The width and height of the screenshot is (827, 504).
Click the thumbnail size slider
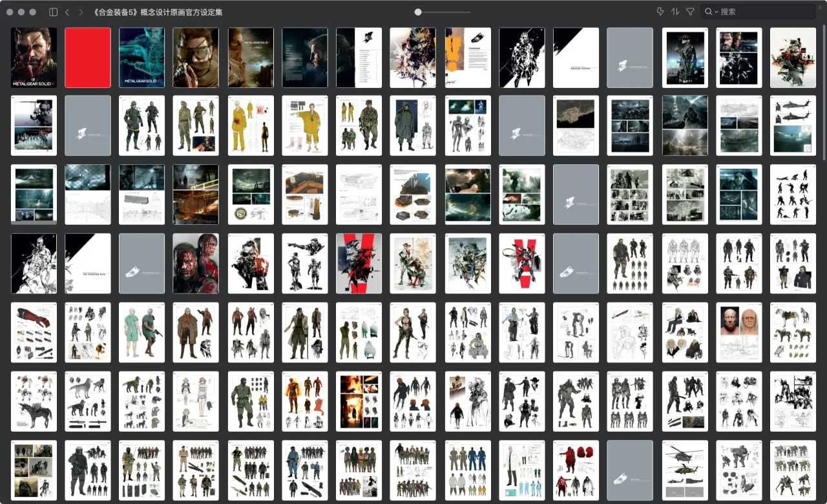click(x=443, y=12)
